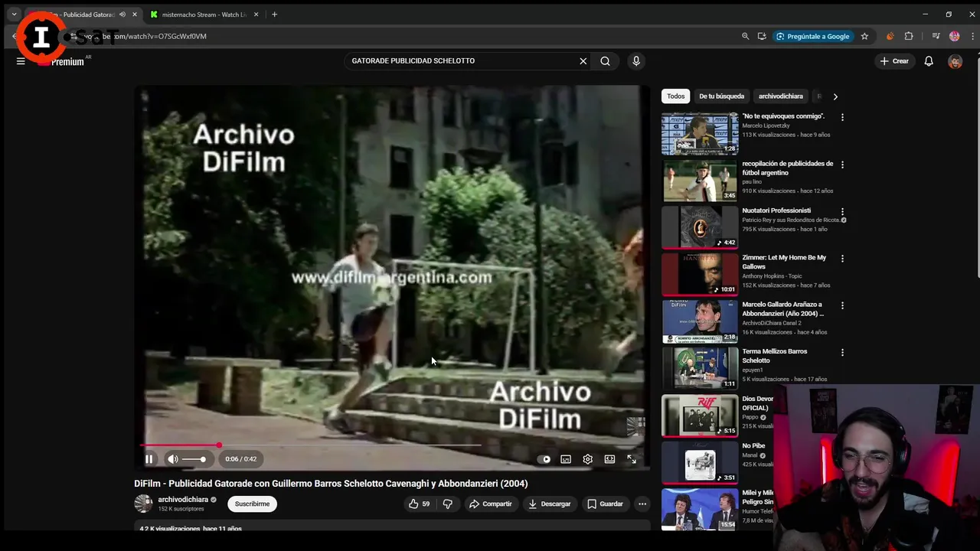Screen dimensions: 980x551
Task: Open the notifications bell
Action: 929,61
